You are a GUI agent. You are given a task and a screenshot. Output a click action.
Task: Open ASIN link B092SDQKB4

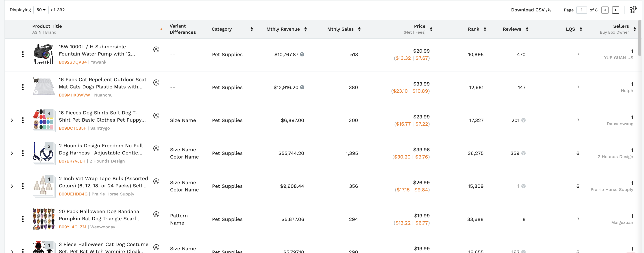[x=73, y=62]
